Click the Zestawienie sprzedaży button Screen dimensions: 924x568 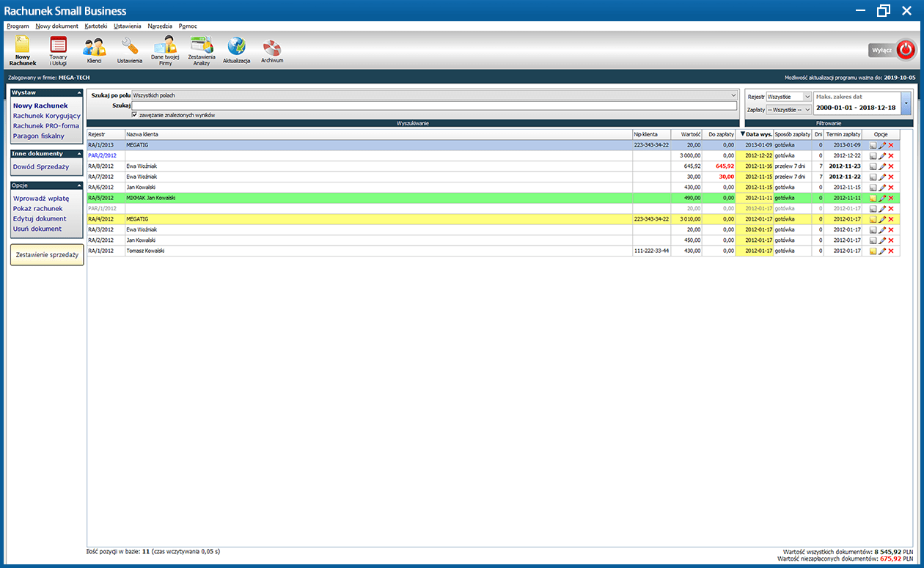click(x=47, y=255)
